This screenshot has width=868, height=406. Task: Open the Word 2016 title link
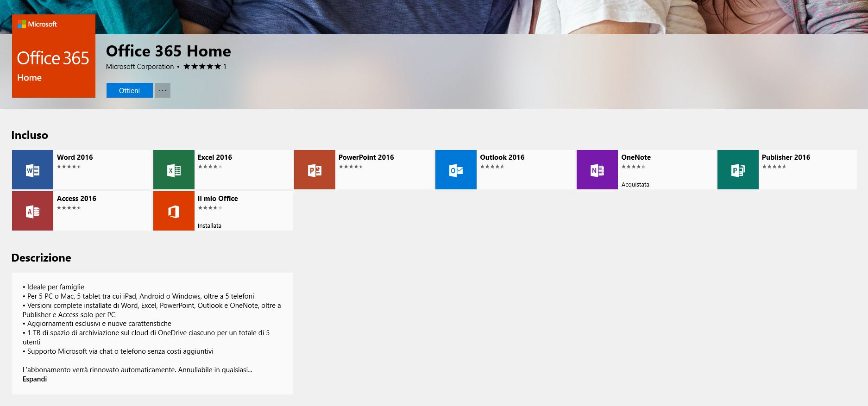(x=75, y=157)
